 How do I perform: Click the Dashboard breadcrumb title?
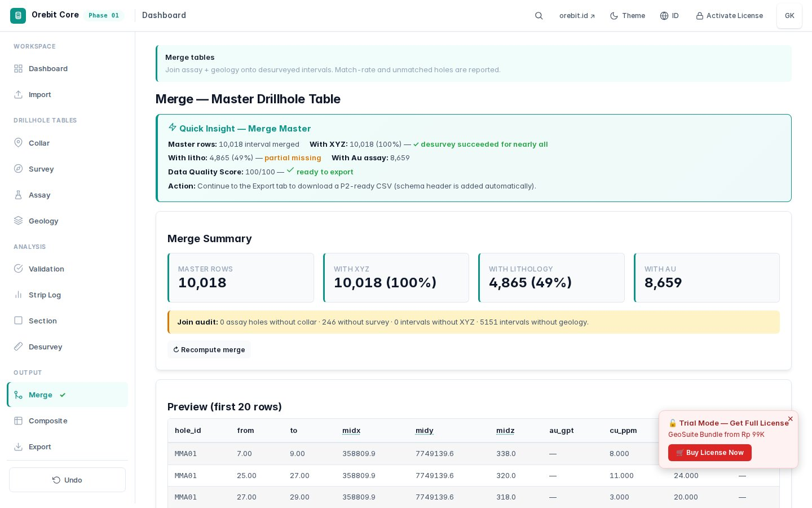pos(164,16)
